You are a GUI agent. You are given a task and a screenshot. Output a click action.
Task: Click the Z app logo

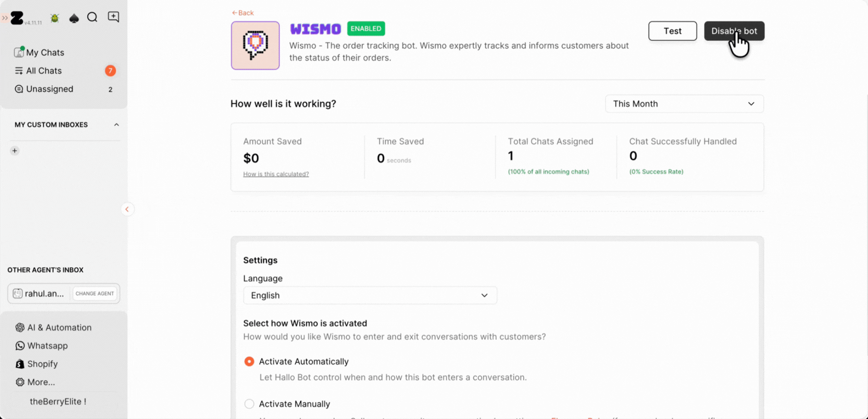click(17, 18)
